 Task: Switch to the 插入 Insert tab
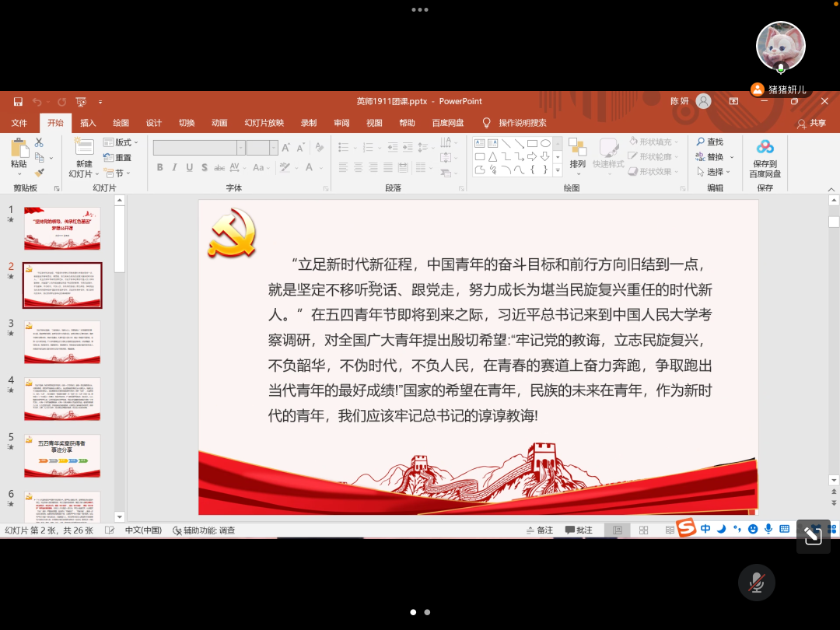pos(88,123)
